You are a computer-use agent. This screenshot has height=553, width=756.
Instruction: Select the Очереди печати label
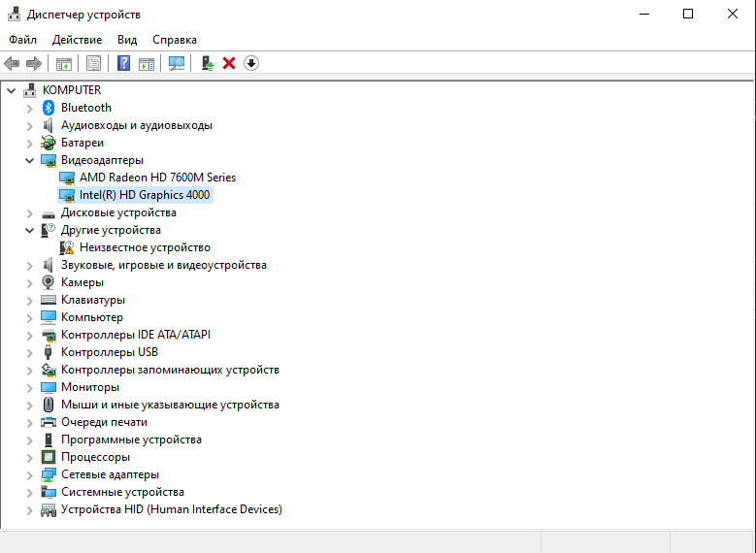pyautogui.click(x=104, y=422)
